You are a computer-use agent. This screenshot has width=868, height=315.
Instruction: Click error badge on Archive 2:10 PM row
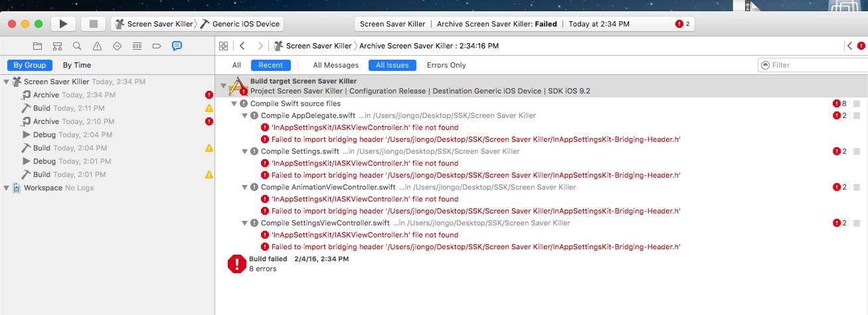[x=209, y=121]
